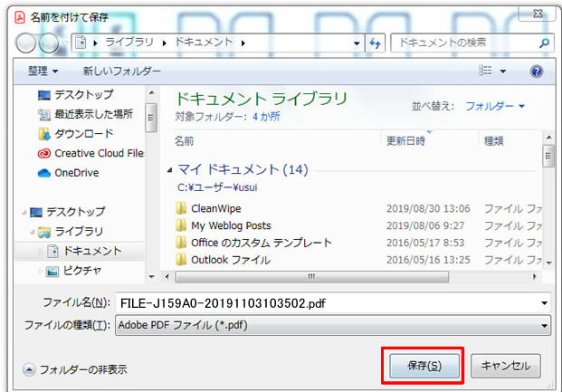Open the address bar history dropdown arrow
This screenshot has width=562, height=392.
point(357,43)
